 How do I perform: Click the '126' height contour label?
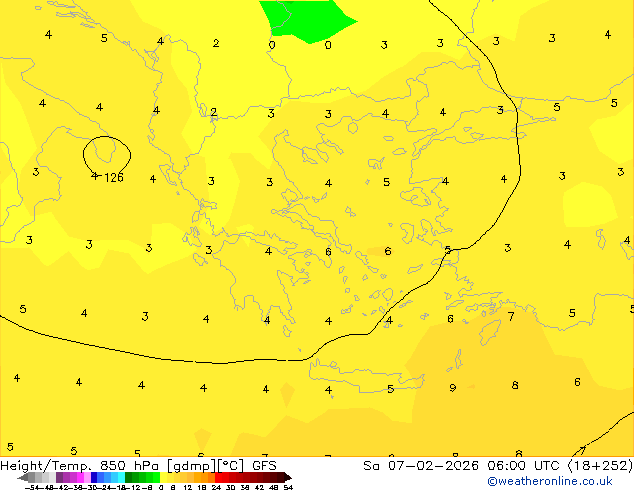[x=114, y=177]
